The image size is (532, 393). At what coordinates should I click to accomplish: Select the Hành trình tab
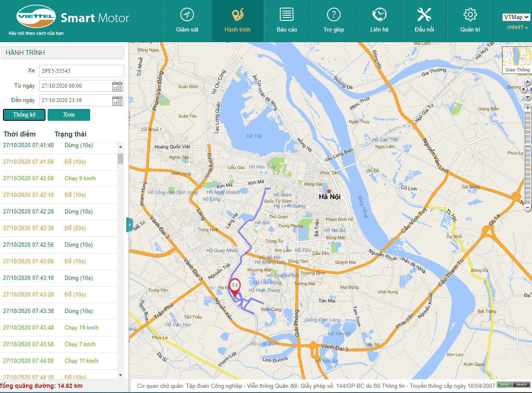(x=237, y=21)
